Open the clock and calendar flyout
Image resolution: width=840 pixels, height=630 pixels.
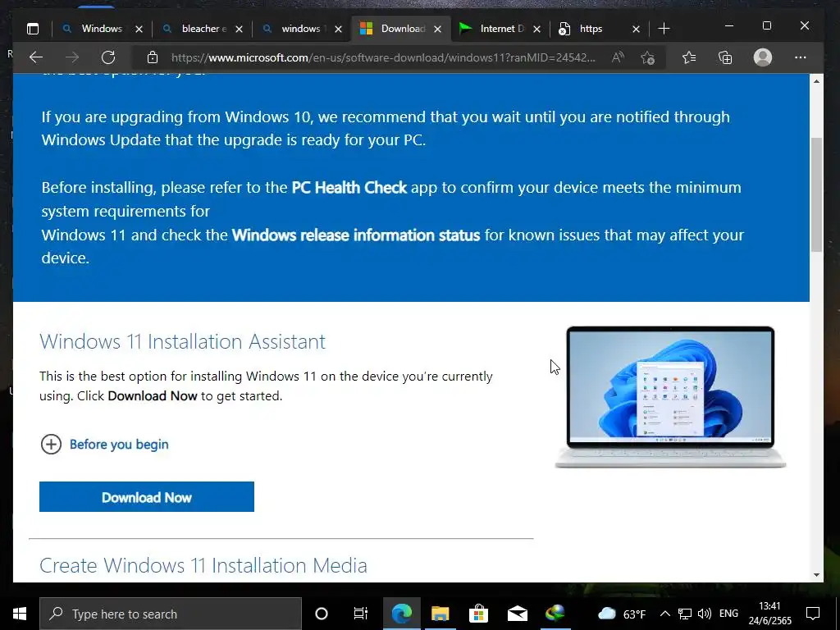tap(769, 614)
